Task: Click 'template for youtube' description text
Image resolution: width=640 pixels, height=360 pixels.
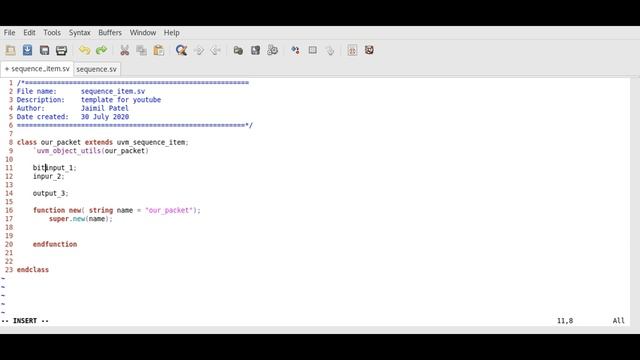Action: [121, 100]
